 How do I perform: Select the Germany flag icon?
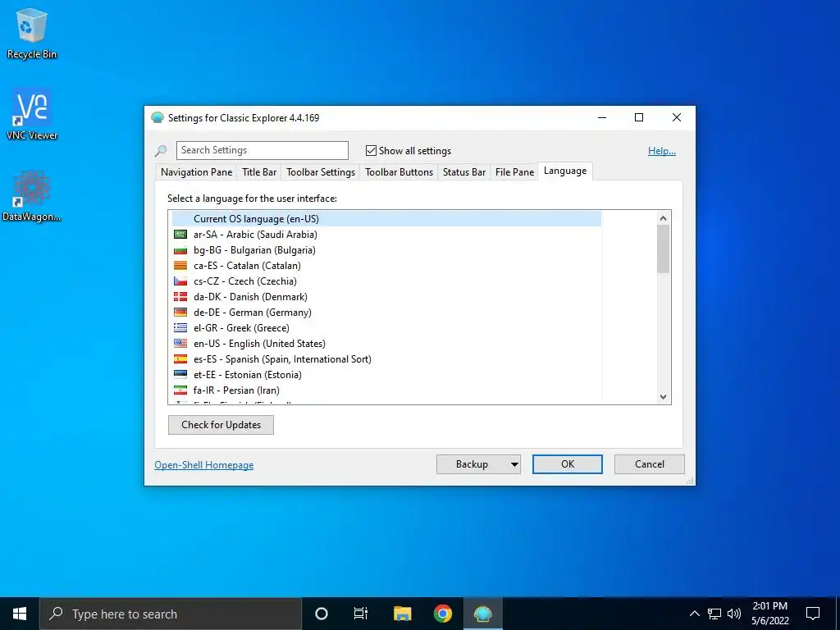coord(180,313)
